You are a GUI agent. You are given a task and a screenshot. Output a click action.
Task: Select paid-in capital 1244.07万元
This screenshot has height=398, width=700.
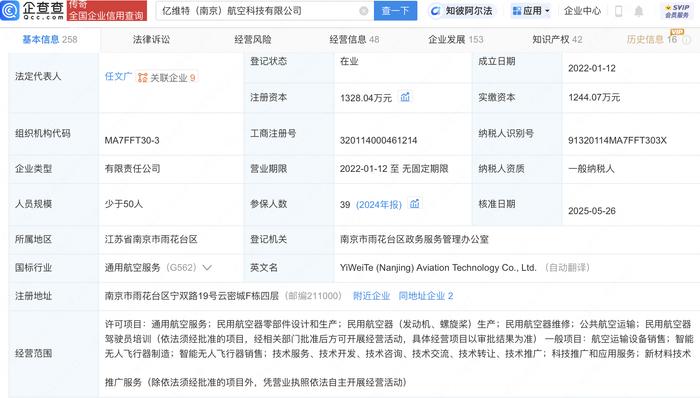(x=594, y=97)
